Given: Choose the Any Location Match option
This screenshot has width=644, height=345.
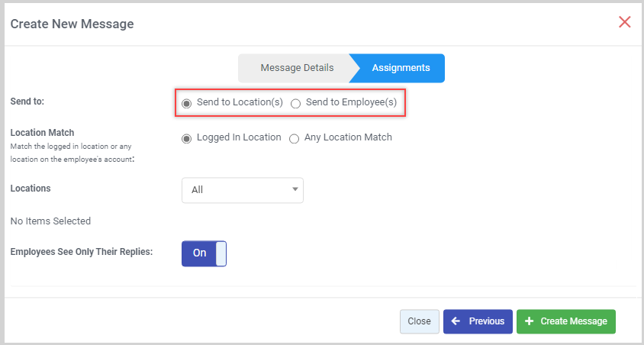Looking at the screenshot, I should coord(294,138).
